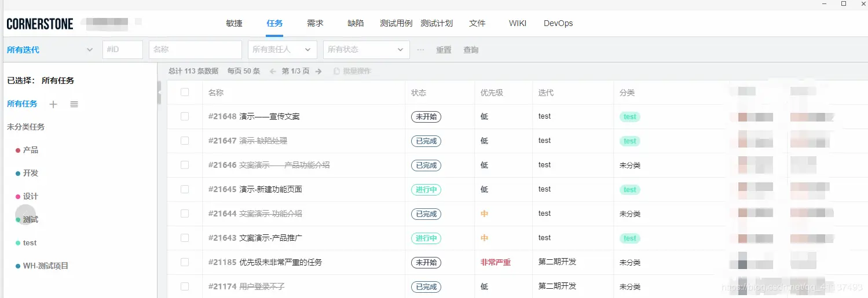868x298 pixels.
Task: Select the test category in sidebar
Action: point(30,243)
